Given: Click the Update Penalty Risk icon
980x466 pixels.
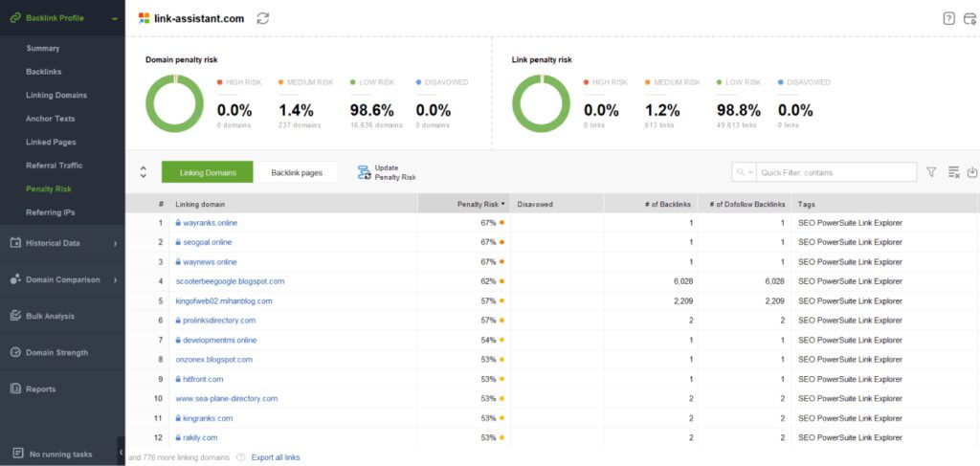Looking at the screenshot, I should tap(364, 172).
